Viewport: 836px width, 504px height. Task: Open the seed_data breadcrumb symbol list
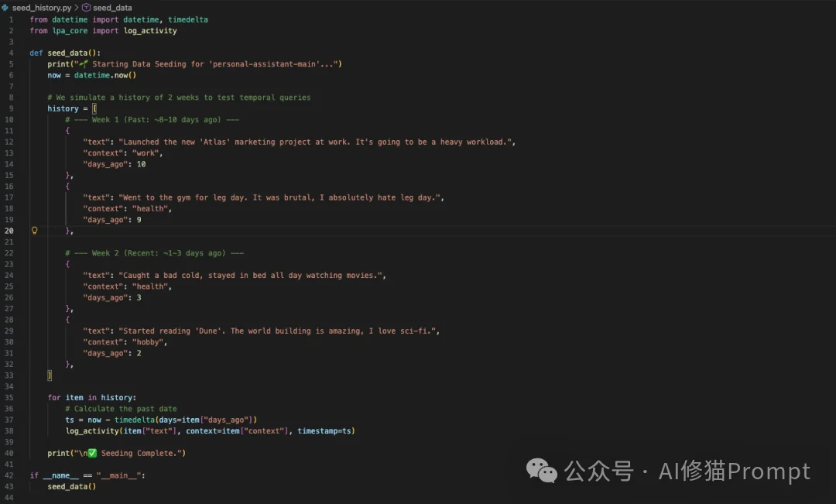[x=112, y=7]
